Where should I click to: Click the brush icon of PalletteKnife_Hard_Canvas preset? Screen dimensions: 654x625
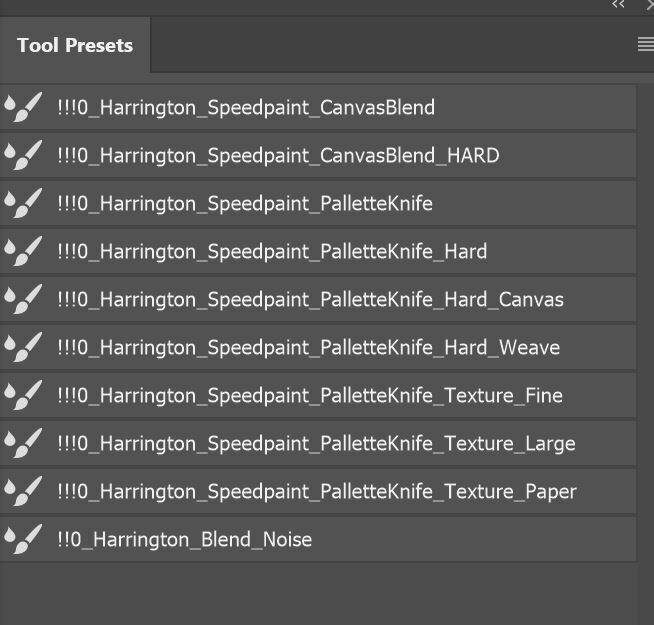(23, 299)
